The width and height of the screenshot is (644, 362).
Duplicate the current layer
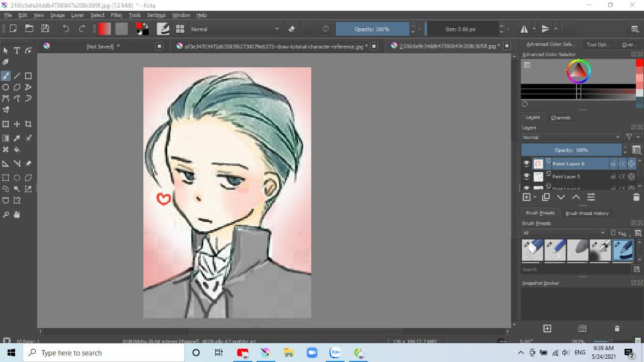(x=546, y=197)
